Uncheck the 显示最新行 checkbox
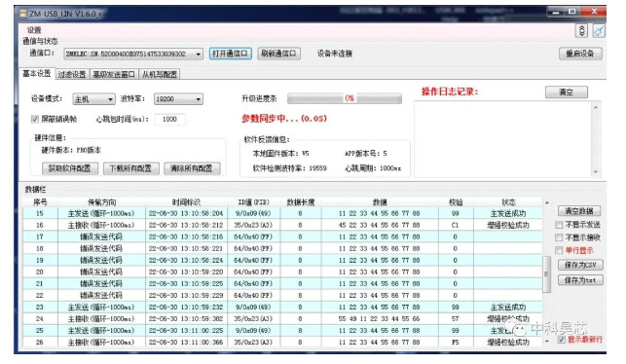Image resolution: width=626 pixels, height=364 pixels. tap(562, 340)
